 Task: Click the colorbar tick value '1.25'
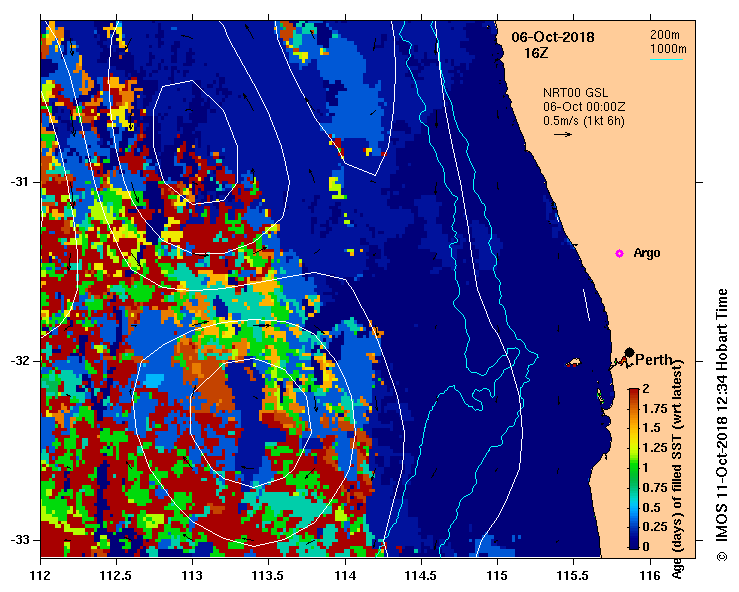tap(655, 448)
